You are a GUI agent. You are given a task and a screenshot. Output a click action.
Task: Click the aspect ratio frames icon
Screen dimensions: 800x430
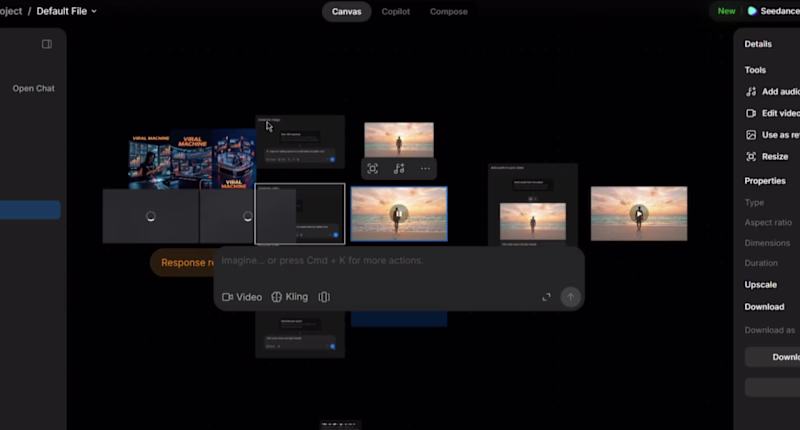click(x=324, y=297)
